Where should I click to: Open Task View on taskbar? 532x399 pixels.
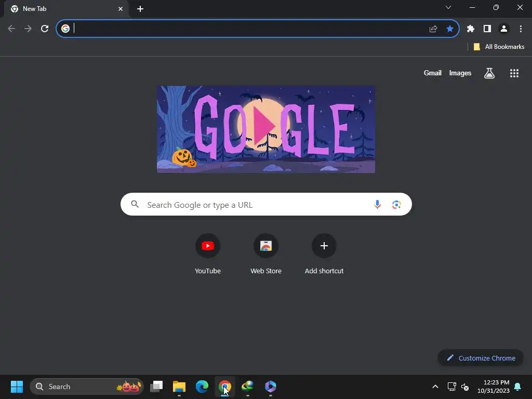156,387
